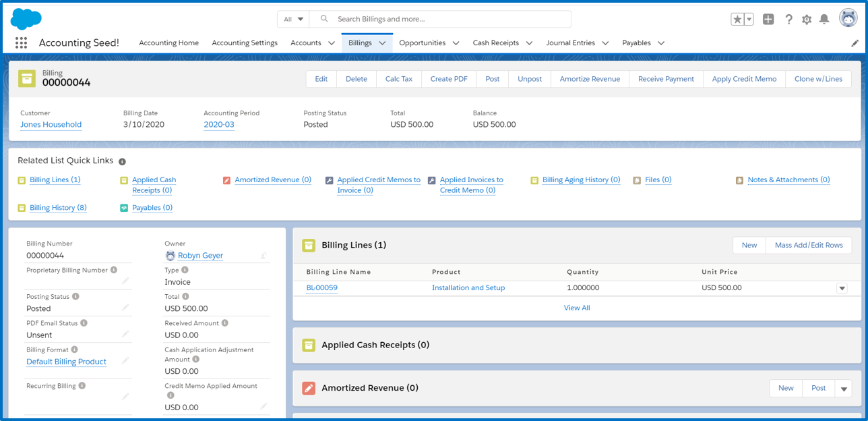
Task: Expand the Billings tab chevron
Action: coord(382,43)
